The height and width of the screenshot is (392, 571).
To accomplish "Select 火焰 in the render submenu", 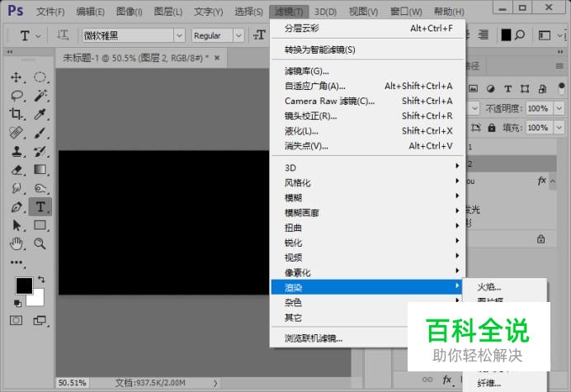I will coord(505,287).
